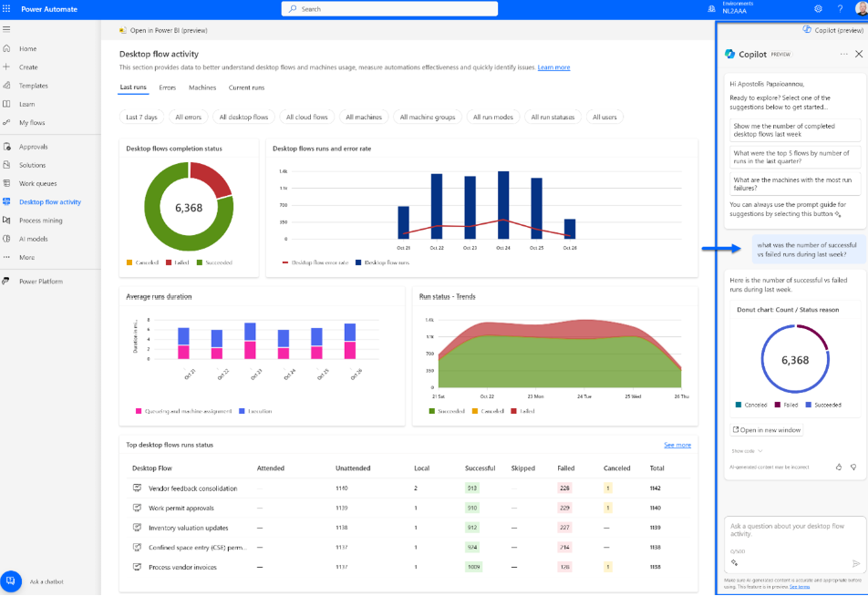Expand the Show code section in Copilot

pos(746,450)
